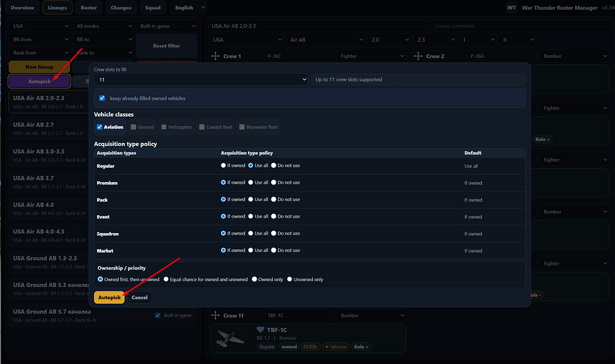
Task: Open the Air AB mode dropdown
Action: 325,39
